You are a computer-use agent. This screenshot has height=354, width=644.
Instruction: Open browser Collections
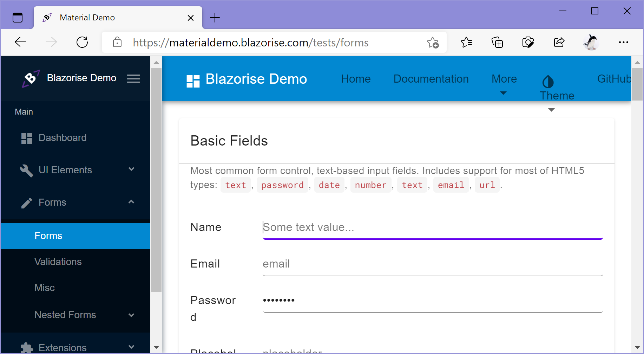point(497,42)
